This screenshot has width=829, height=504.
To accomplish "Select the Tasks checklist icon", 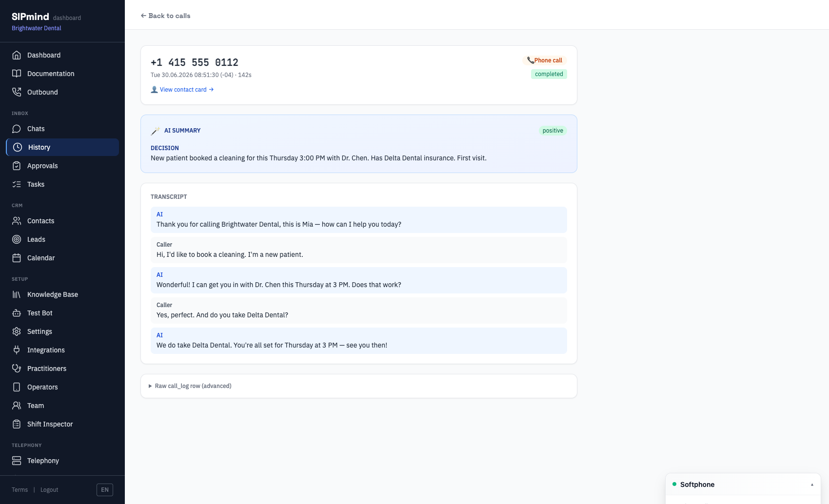I will tap(17, 184).
